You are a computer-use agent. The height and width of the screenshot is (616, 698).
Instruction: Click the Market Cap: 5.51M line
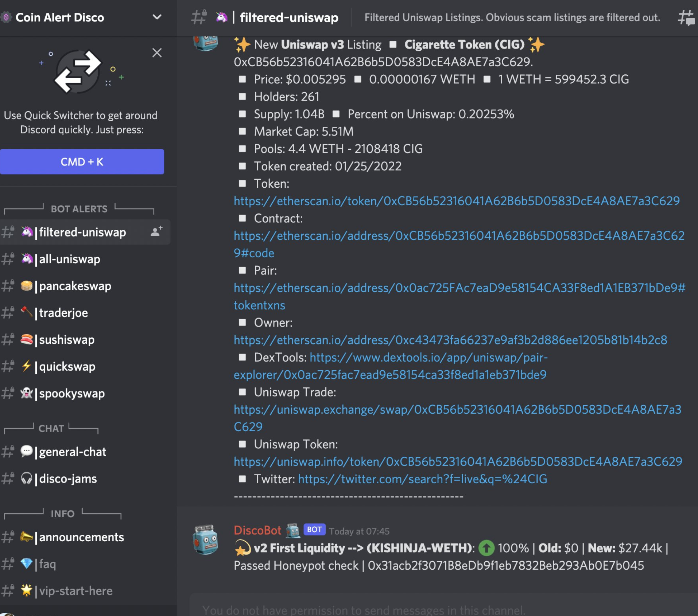point(304,132)
